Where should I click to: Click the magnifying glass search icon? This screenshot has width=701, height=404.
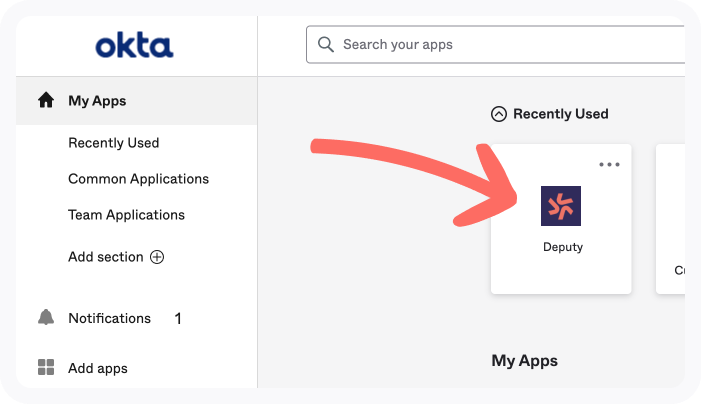point(325,44)
